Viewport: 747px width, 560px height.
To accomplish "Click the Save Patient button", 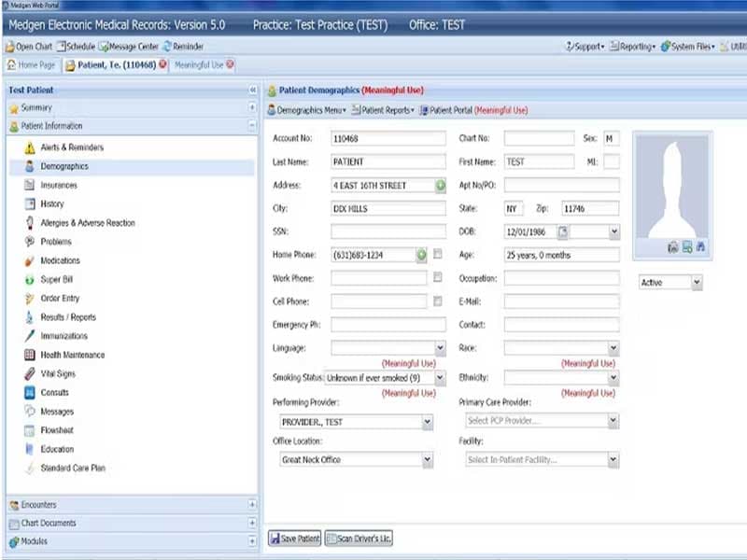I will 296,539.
